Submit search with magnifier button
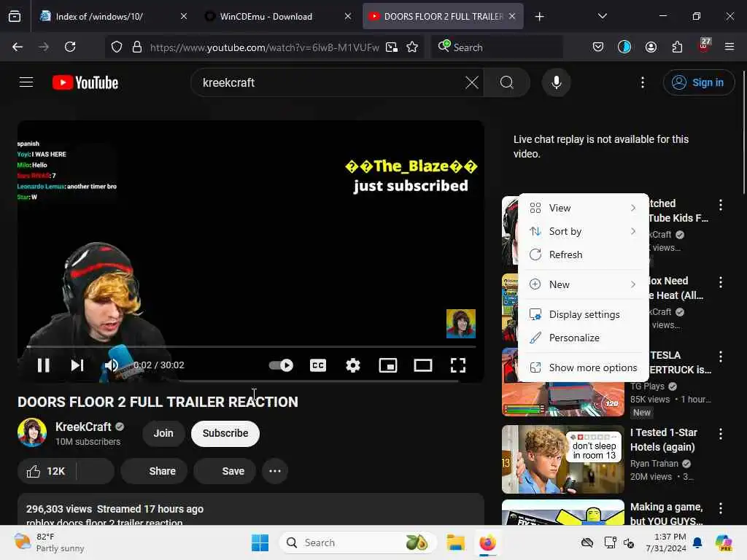Viewport: 747px width, 560px height. pos(507,82)
